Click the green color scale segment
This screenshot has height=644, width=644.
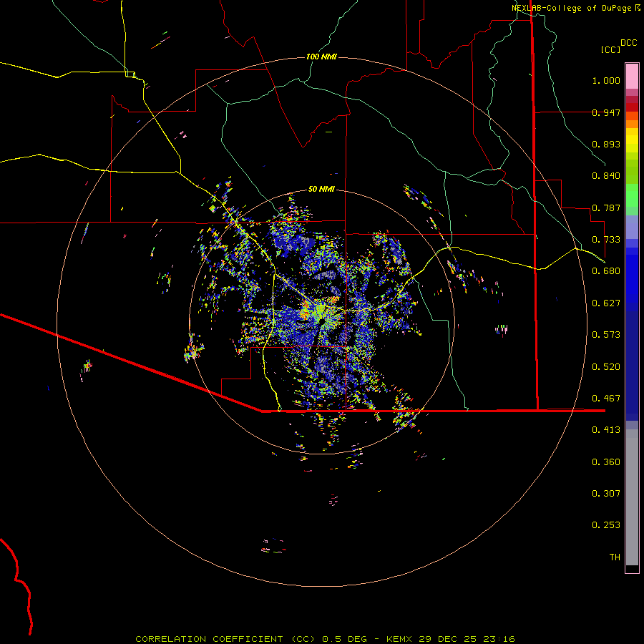coord(632,195)
